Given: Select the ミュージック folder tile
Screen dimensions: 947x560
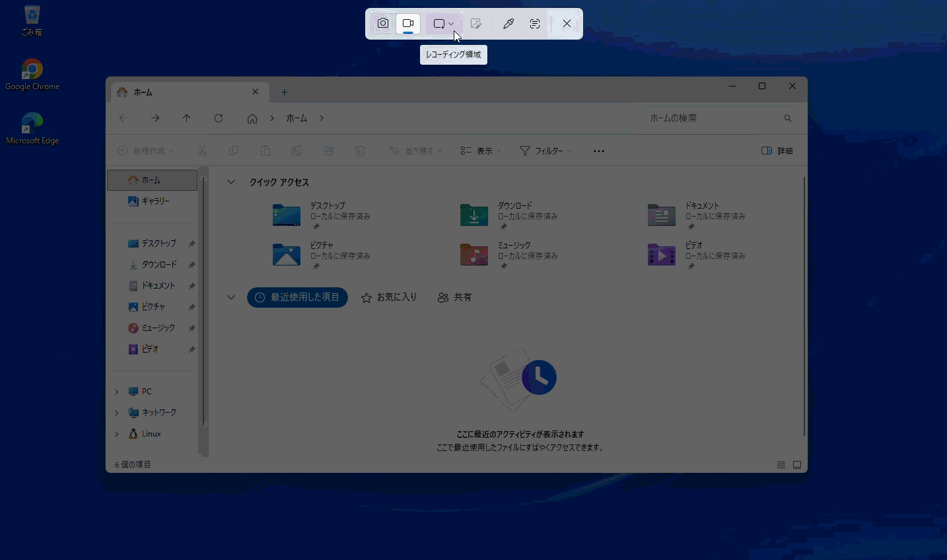Looking at the screenshot, I should [x=510, y=255].
